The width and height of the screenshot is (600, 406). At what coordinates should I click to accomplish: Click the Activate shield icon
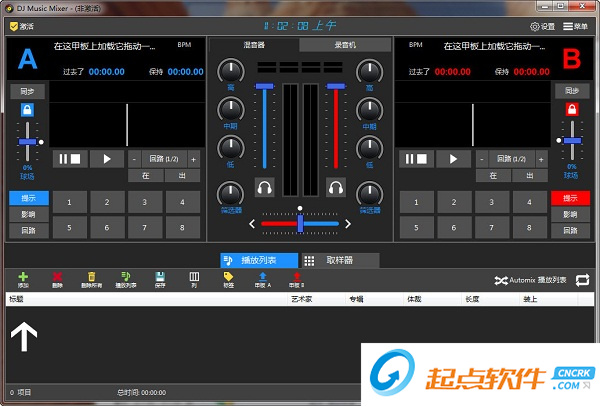21,26
